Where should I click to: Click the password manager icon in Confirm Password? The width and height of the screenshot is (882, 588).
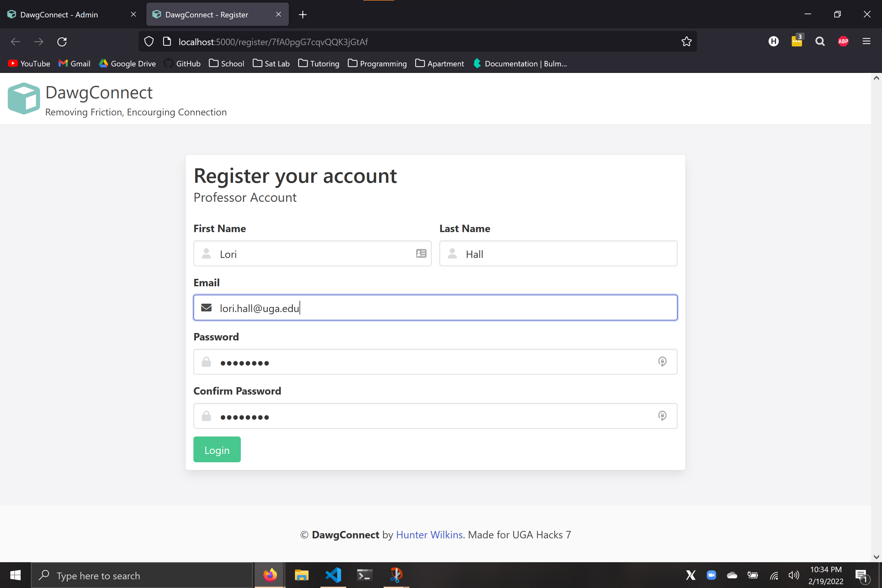(x=662, y=416)
